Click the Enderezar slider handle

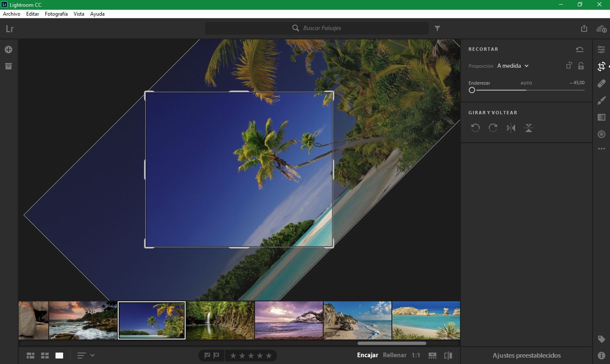click(472, 90)
